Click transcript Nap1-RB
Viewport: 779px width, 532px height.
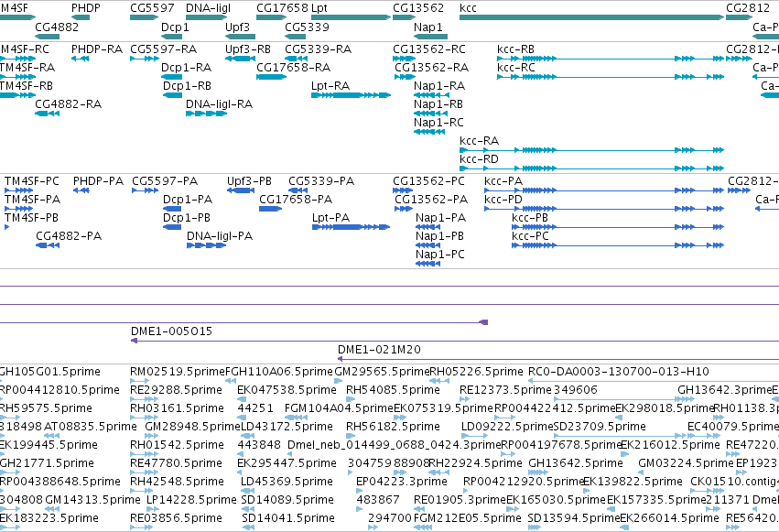(x=431, y=114)
